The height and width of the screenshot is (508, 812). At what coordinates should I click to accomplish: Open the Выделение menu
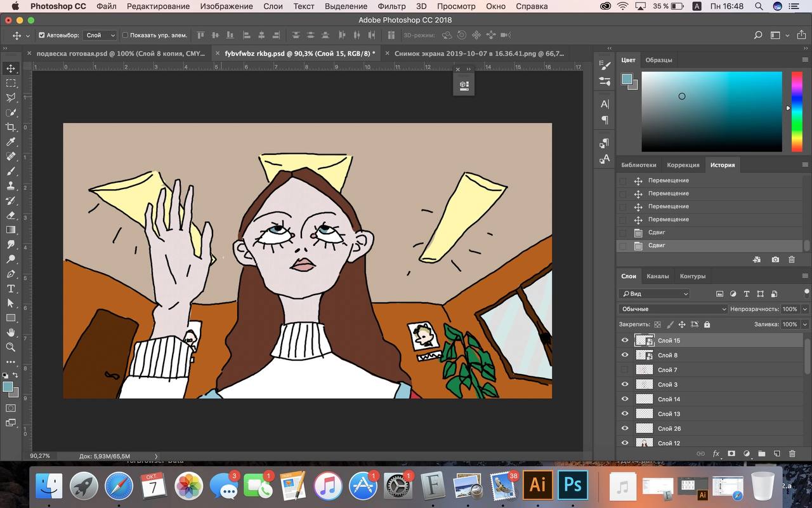point(346,6)
